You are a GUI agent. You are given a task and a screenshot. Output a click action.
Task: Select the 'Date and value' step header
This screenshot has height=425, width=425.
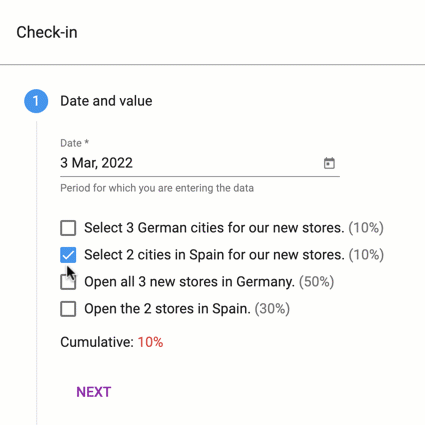click(x=106, y=101)
